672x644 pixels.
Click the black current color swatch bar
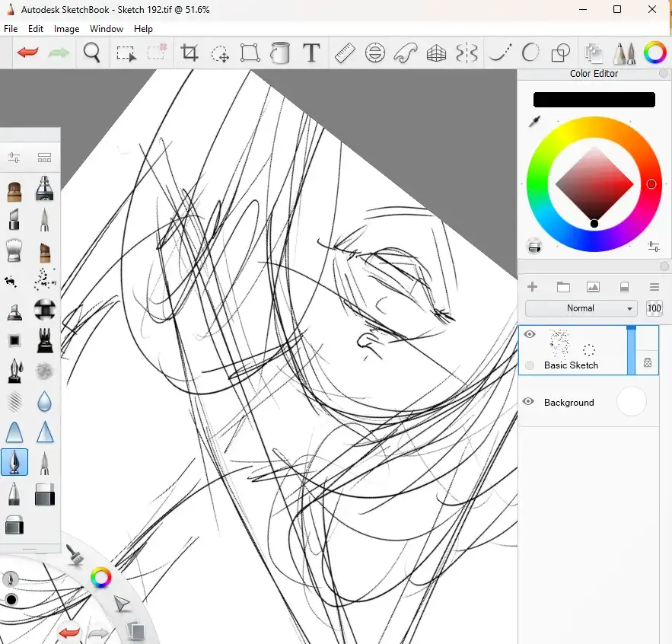[x=594, y=100]
